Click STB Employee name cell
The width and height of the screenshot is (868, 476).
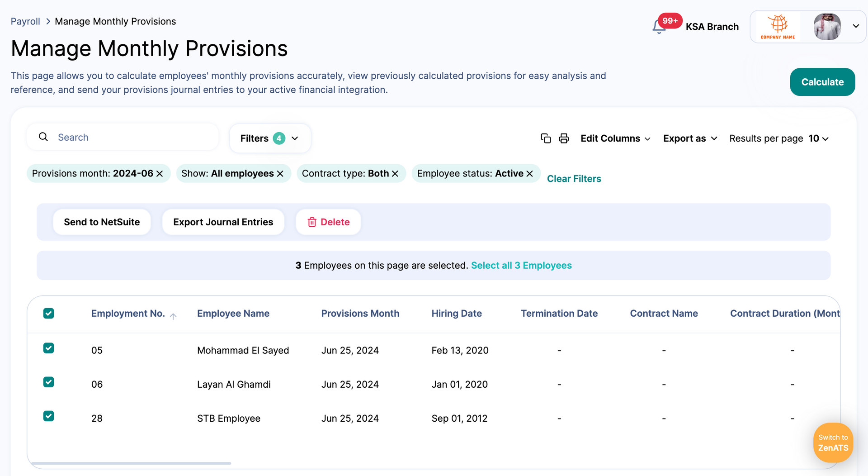pos(229,419)
